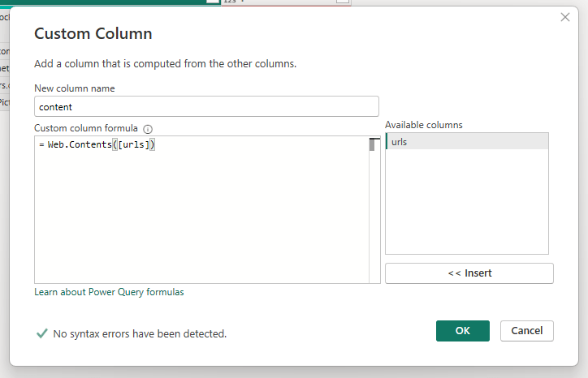
Task: Open the Learn about Power Query formulas link
Action: click(x=109, y=292)
